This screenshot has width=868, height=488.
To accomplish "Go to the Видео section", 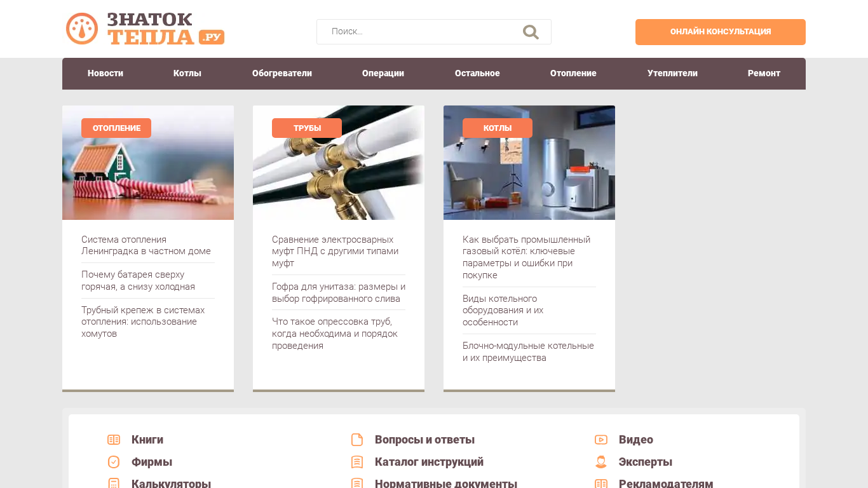I will pos(636,440).
